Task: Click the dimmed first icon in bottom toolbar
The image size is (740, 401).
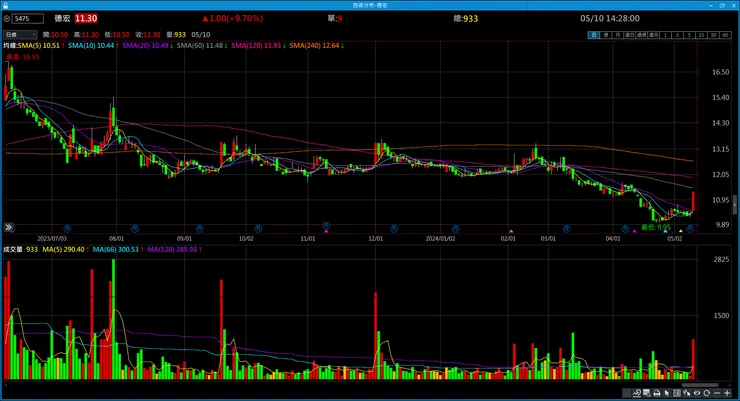Action: coord(626,393)
